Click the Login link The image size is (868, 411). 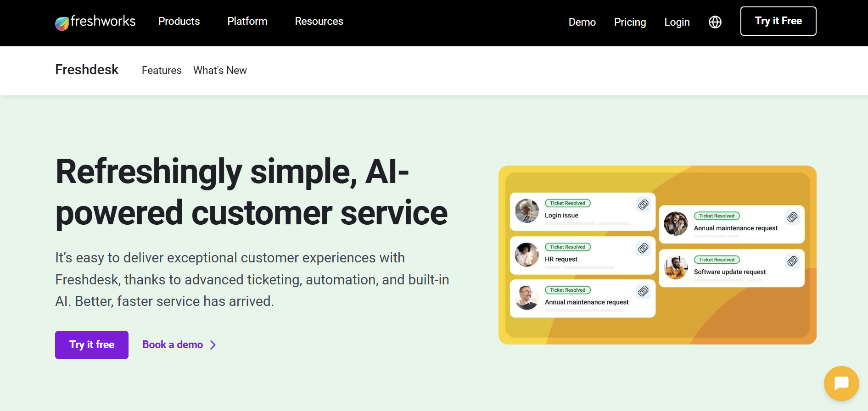[x=677, y=22]
